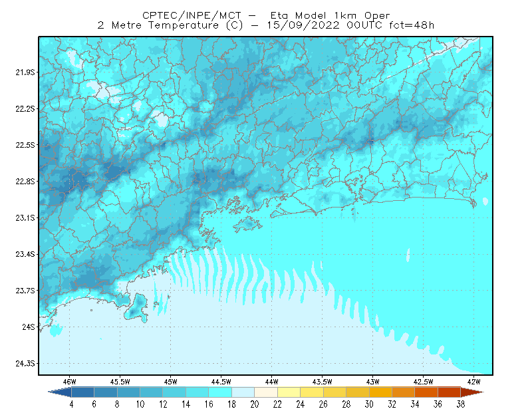
Task: Click the island south of the coast near 45.3W
Action: 136,307
